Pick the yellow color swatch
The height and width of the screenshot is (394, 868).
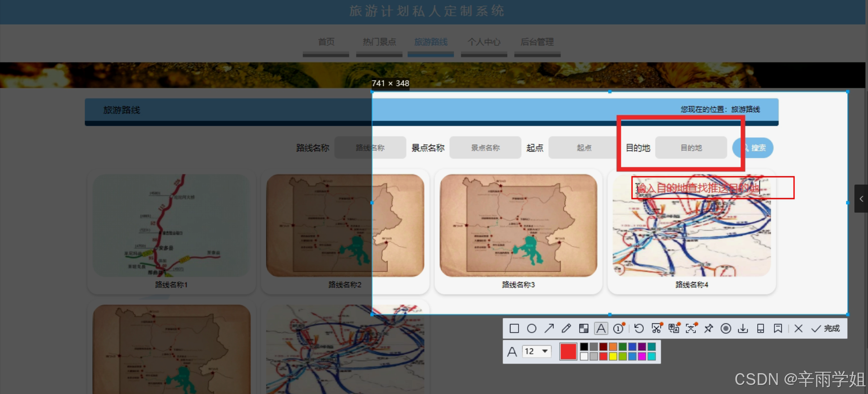tap(613, 356)
